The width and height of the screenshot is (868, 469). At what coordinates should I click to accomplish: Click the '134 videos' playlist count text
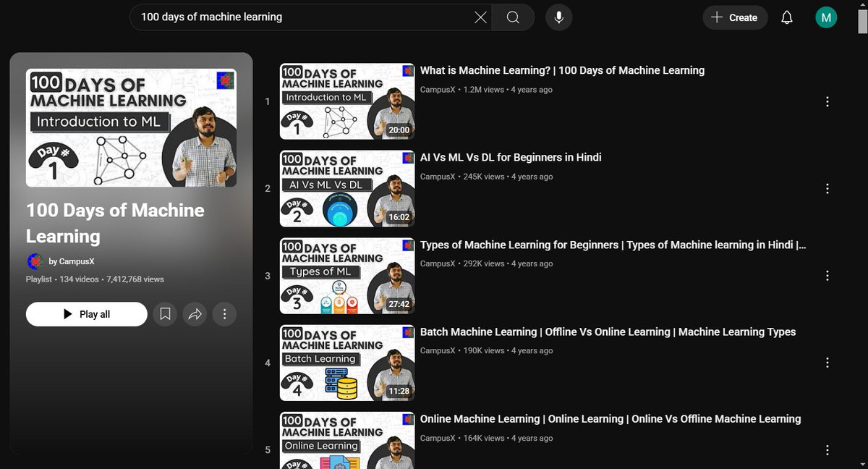click(x=79, y=279)
